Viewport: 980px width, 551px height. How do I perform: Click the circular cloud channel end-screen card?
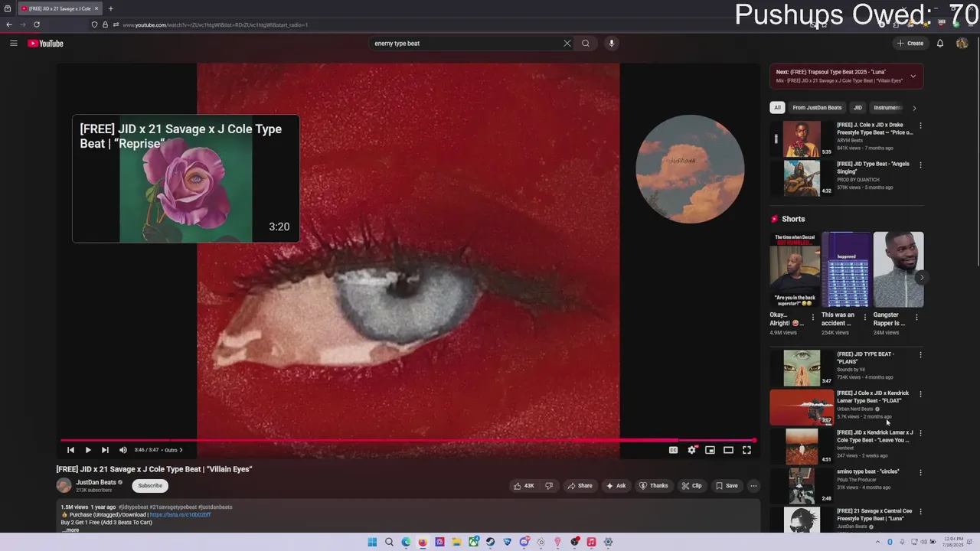(x=690, y=169)
